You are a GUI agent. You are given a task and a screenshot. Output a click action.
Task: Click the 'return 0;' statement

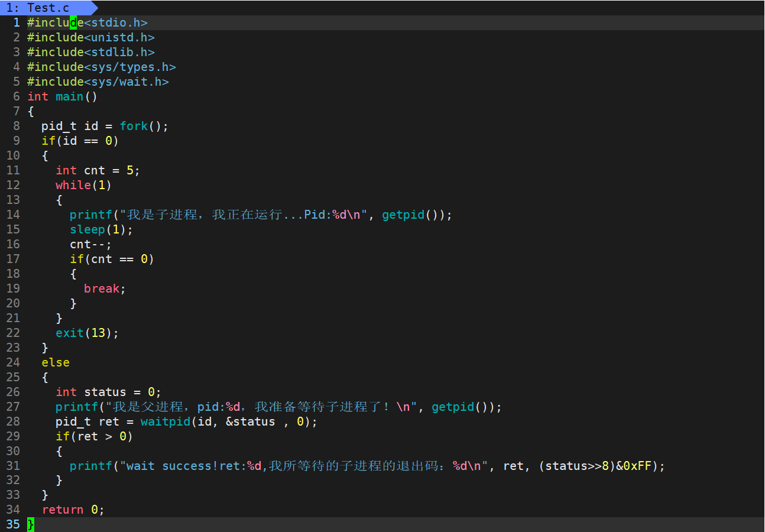[x=73, y=510]
